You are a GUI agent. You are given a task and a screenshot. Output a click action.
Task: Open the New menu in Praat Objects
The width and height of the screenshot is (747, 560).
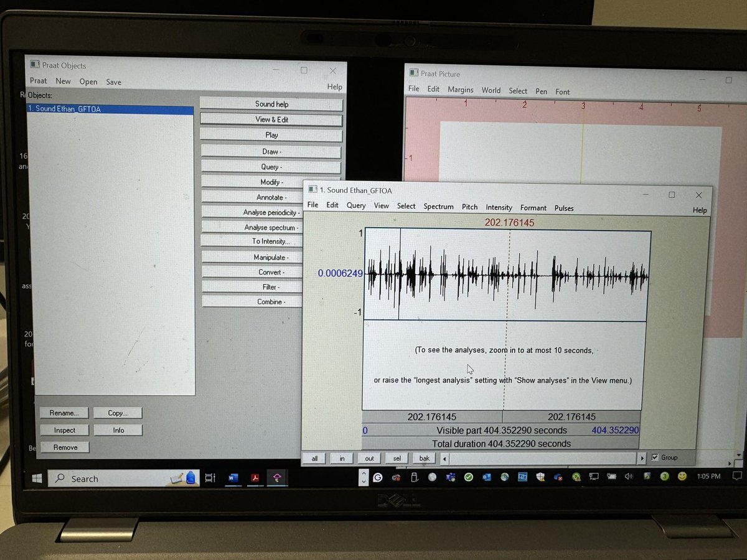point(63,81)
